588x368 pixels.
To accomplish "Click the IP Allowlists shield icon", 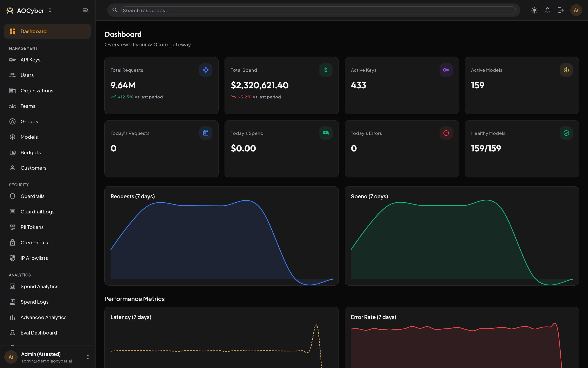I will [12, 258].
